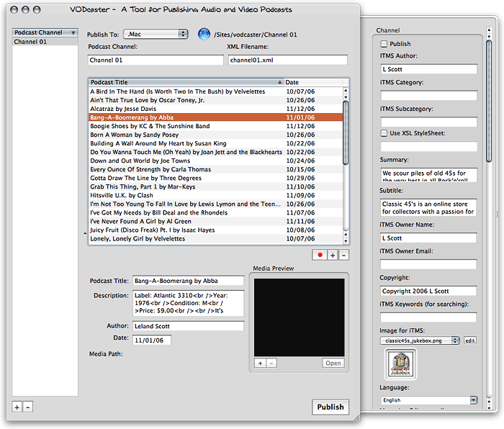This screenshot has width=504, height=429.
Task: Click the Open button in Media Preview
Action: (333, 363)
